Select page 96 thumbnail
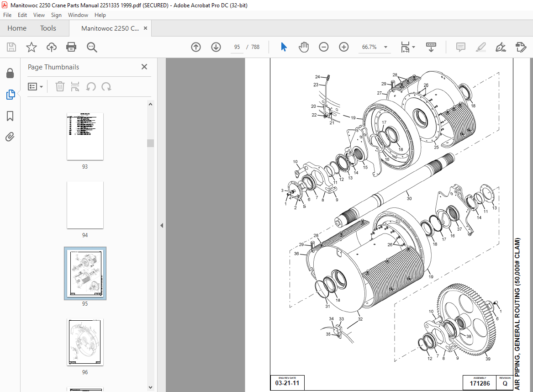 (85, 342)
